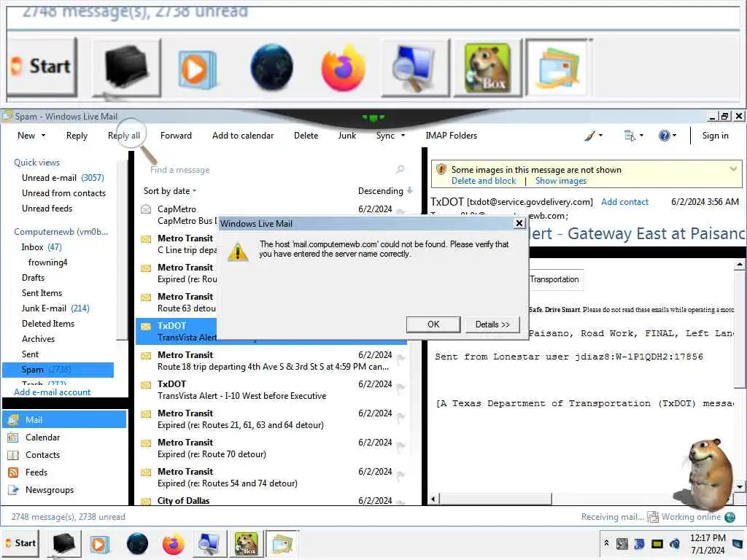Select Metro Transit Route 18 trip message
The height and width of the screenshot is (560, 747).
[271, 361]
